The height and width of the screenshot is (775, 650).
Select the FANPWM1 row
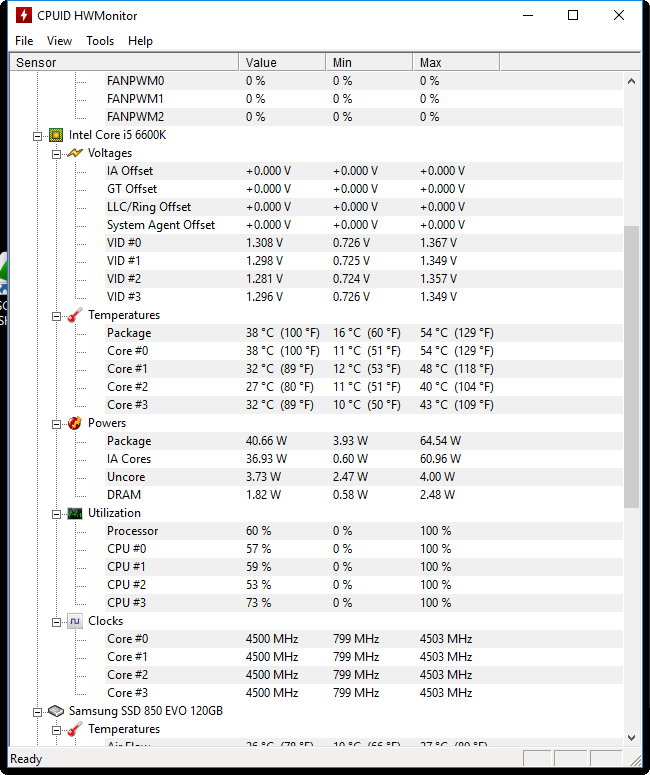point(364,99)
